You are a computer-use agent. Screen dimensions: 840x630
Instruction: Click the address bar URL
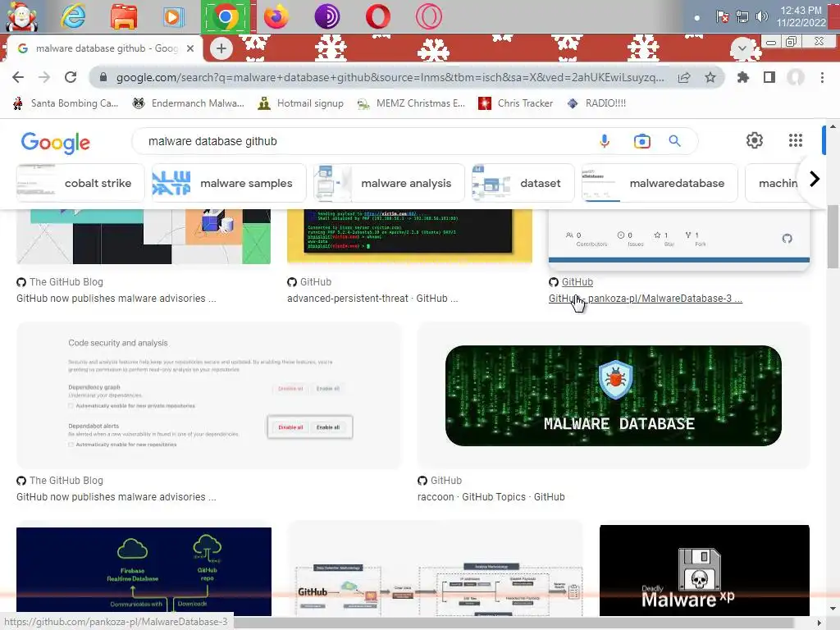(390, 78)
